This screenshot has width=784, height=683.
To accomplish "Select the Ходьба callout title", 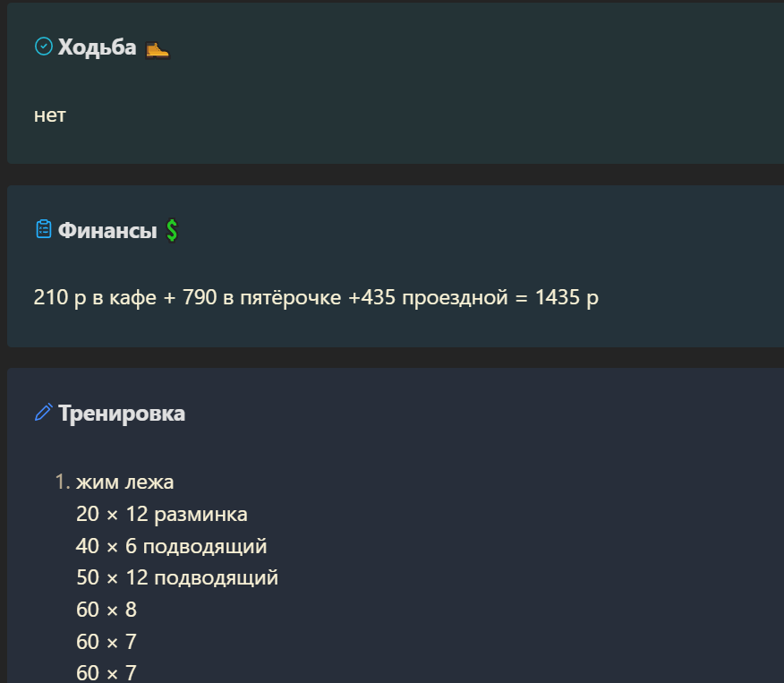I will point(97,47).
